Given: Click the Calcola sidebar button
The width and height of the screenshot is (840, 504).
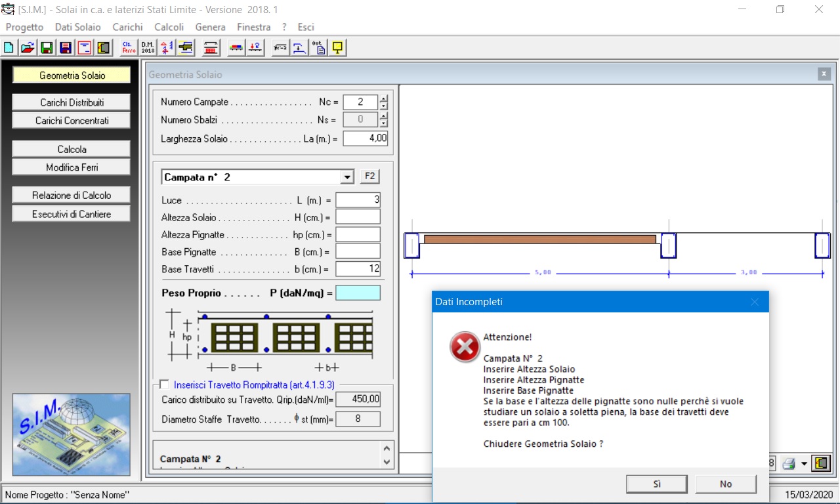Looking at the screenshot, I should tap(72, 149).
